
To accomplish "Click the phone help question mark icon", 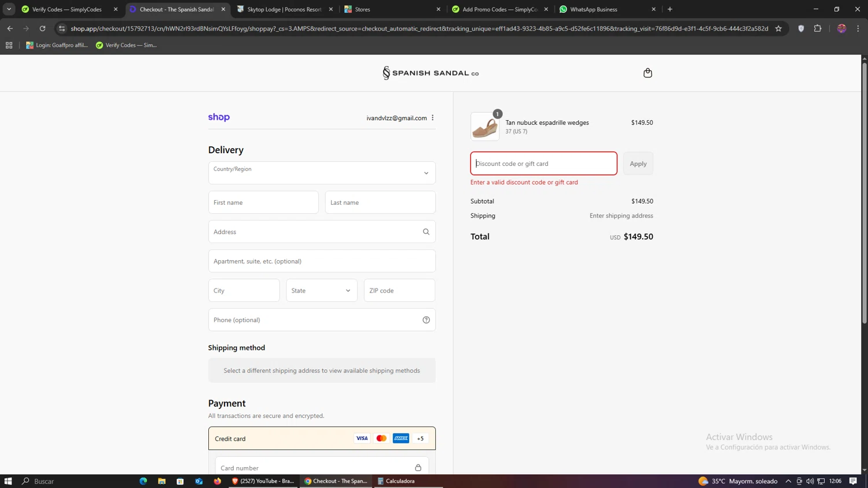I will pyautogui.click(x=426, y=320).
